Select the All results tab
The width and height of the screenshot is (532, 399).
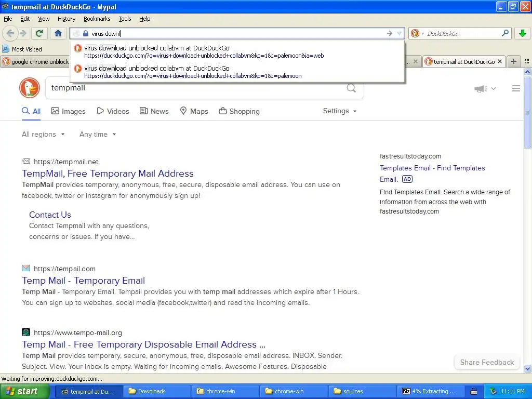tap(31, 111)
